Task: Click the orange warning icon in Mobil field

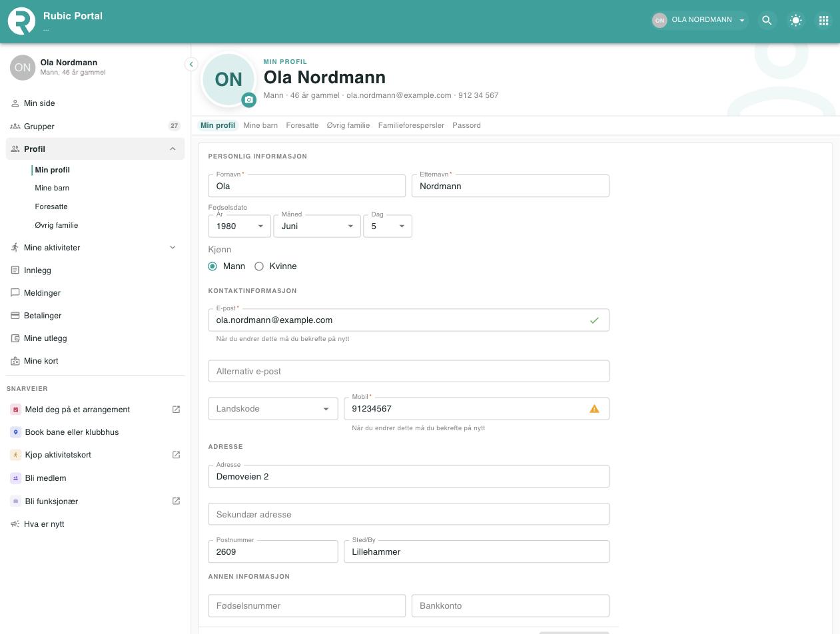Action: coord(594,409)
